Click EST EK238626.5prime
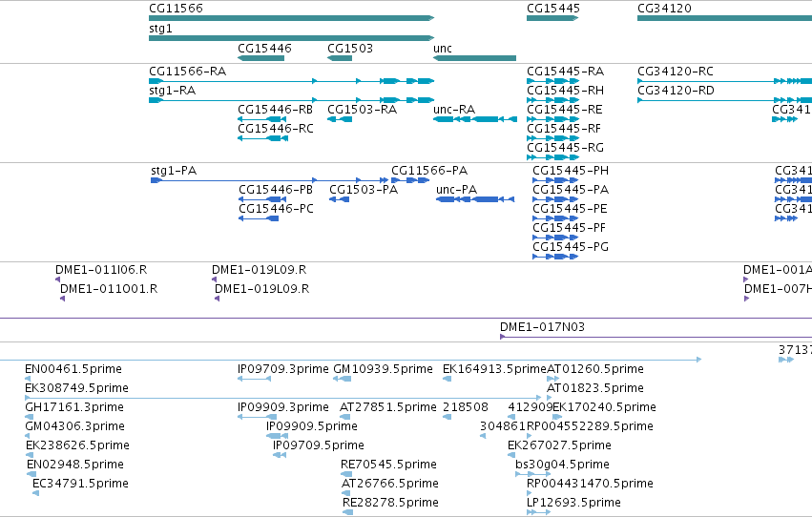 [77, 445]
